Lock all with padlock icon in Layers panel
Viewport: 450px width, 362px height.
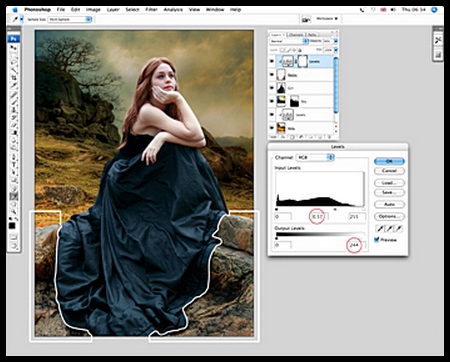300,50
